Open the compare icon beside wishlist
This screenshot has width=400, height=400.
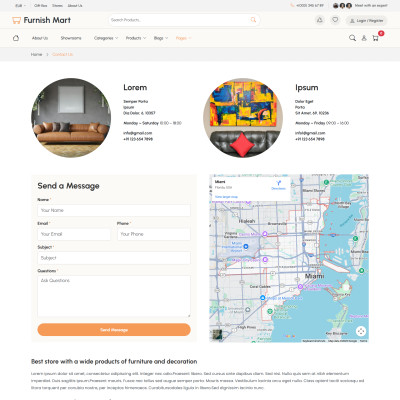(320, 20)
